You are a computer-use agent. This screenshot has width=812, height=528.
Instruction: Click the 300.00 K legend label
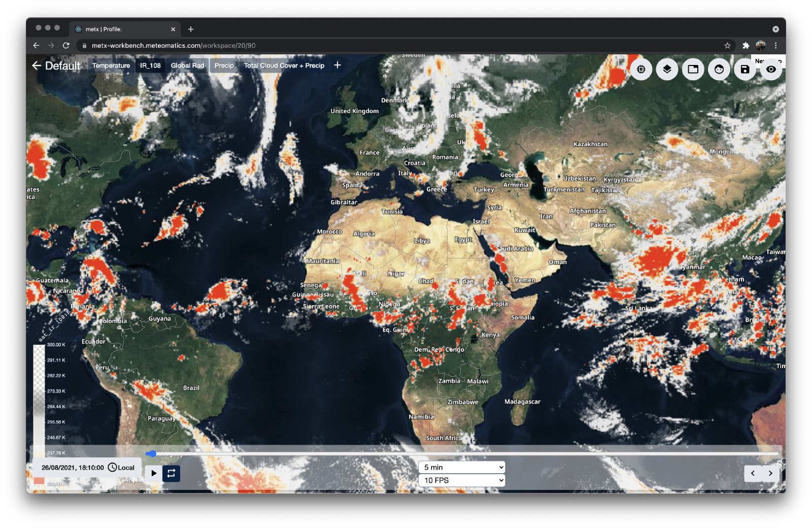point(56,345)
